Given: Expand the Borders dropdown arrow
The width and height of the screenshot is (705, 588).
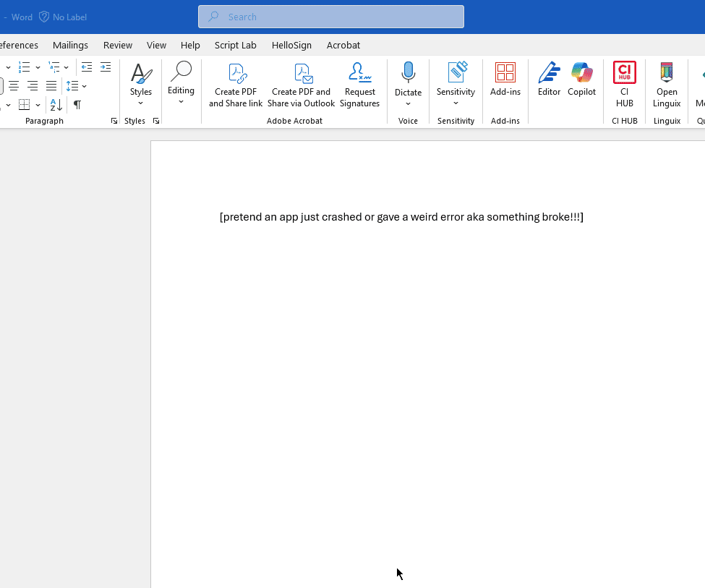Looking at the screenshot, I should pos(38,105).
